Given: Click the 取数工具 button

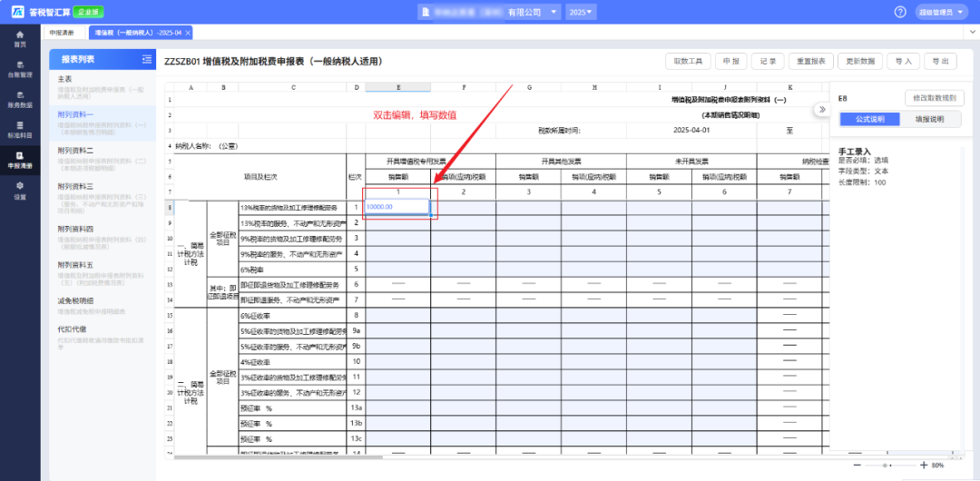Looking at the screenshot, I should click(x=687, y=61).
